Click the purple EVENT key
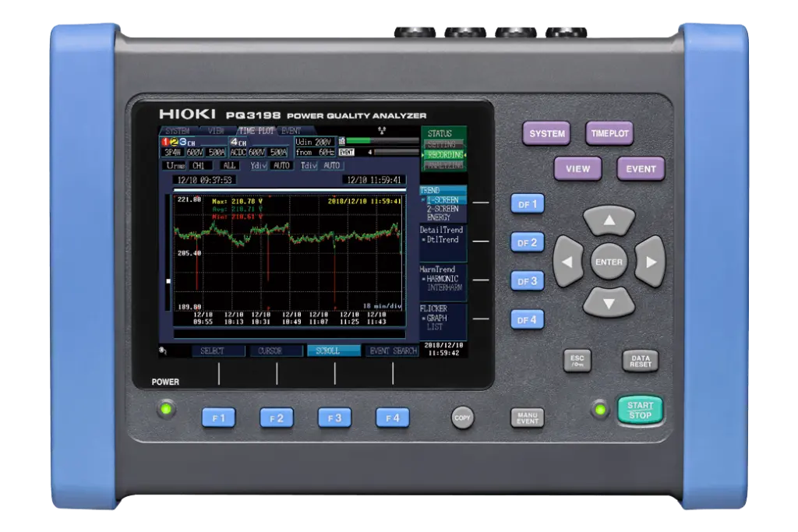This screenshot has width=798, height=532. tap(641, 169)
